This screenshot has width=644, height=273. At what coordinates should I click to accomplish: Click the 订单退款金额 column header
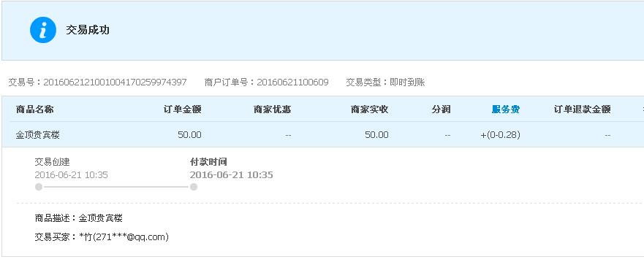click(582, 109)
